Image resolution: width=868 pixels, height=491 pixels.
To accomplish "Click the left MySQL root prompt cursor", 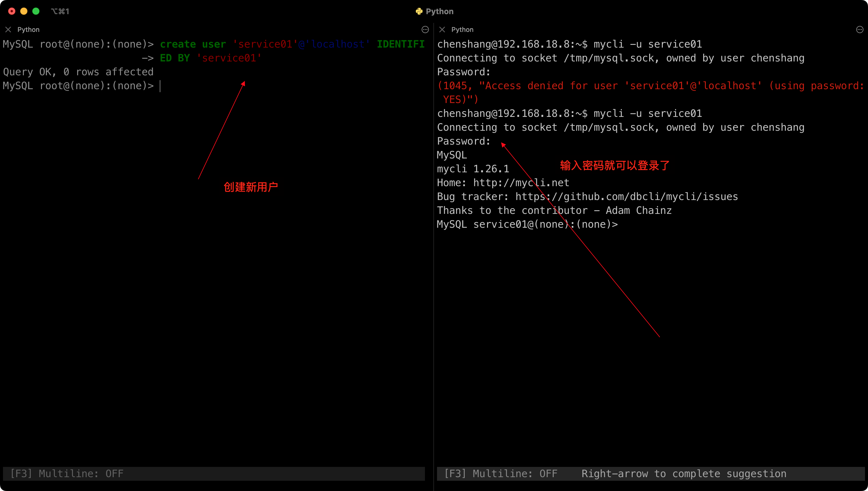I will 160,86.
